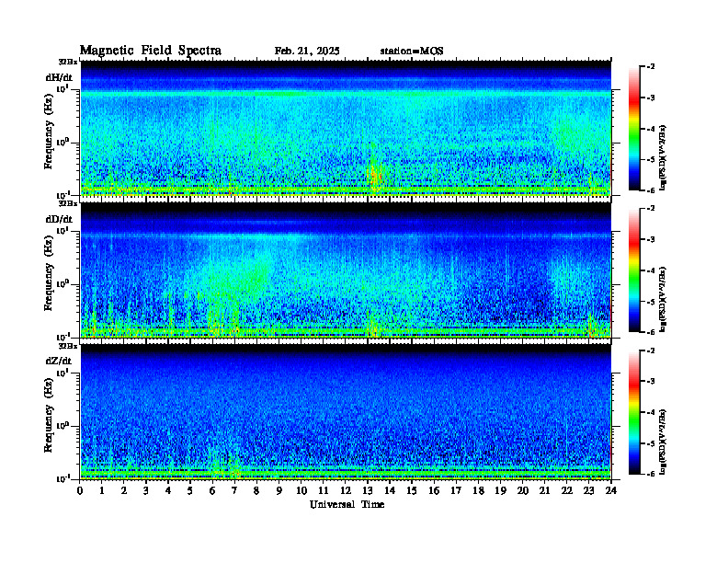The image size is (728, 563).
Task: Click the time axis tick label "0"
Action: (x=80, y=490)
